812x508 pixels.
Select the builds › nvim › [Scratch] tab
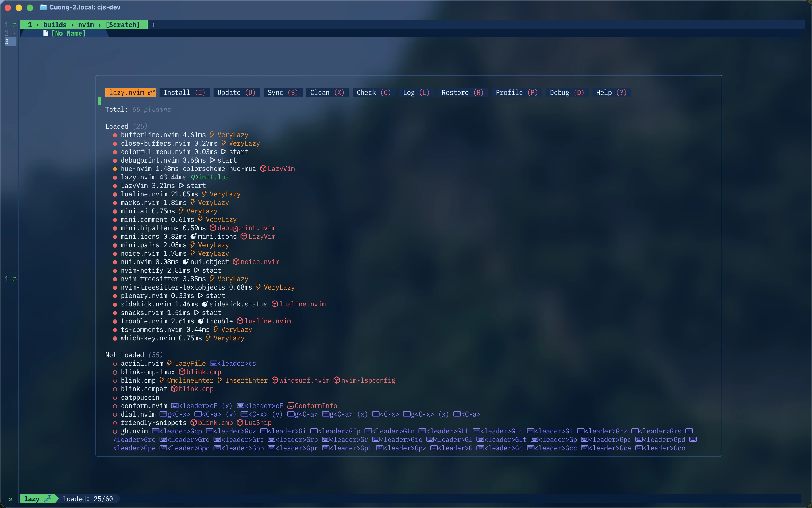click(84, 25)
